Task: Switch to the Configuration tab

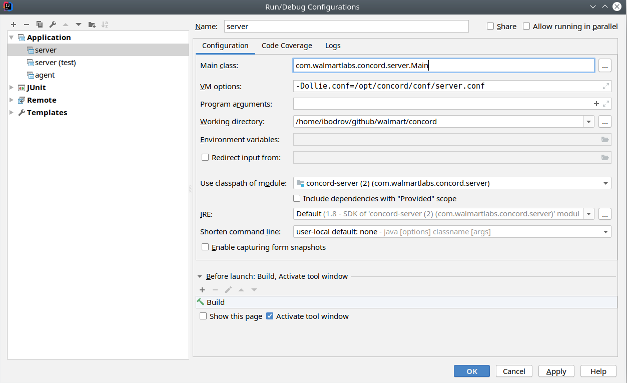Action: click(x=225, y=46)
